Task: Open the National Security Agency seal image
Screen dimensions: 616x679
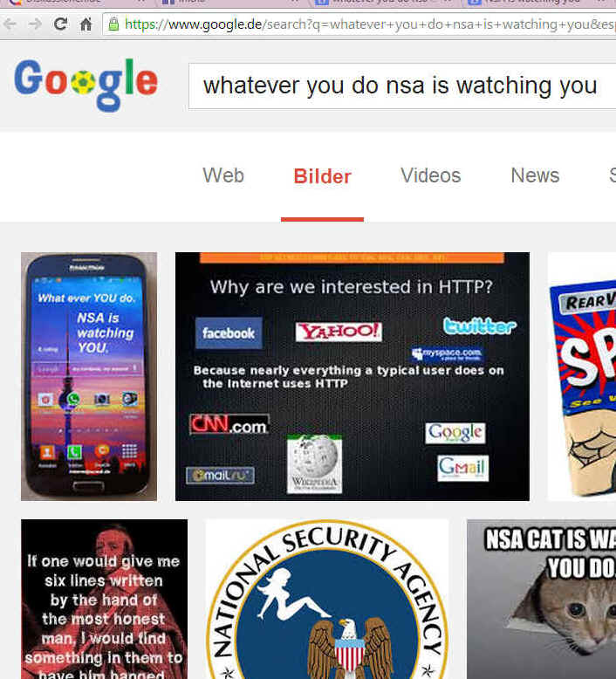Action: (327, 599)
